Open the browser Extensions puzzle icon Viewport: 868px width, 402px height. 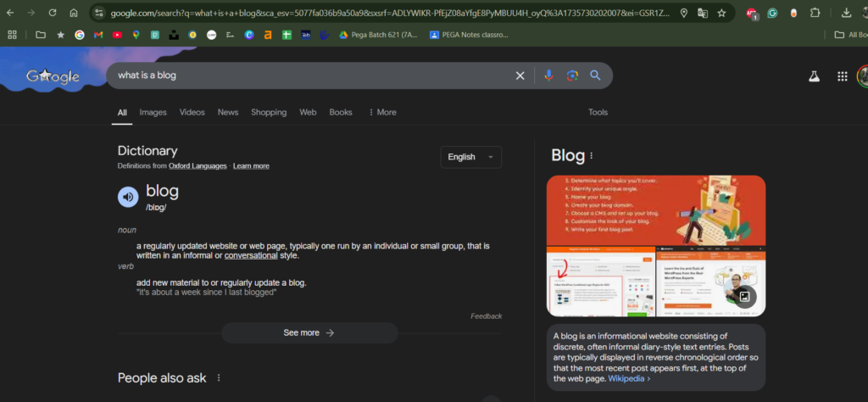(x=815, y=14)
